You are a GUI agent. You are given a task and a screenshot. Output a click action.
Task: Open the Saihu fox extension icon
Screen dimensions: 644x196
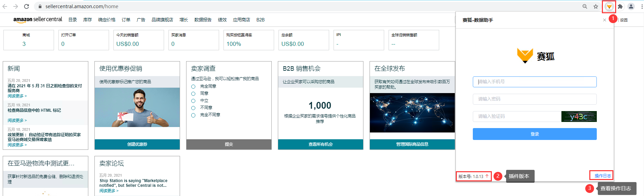tap(609, 6)
